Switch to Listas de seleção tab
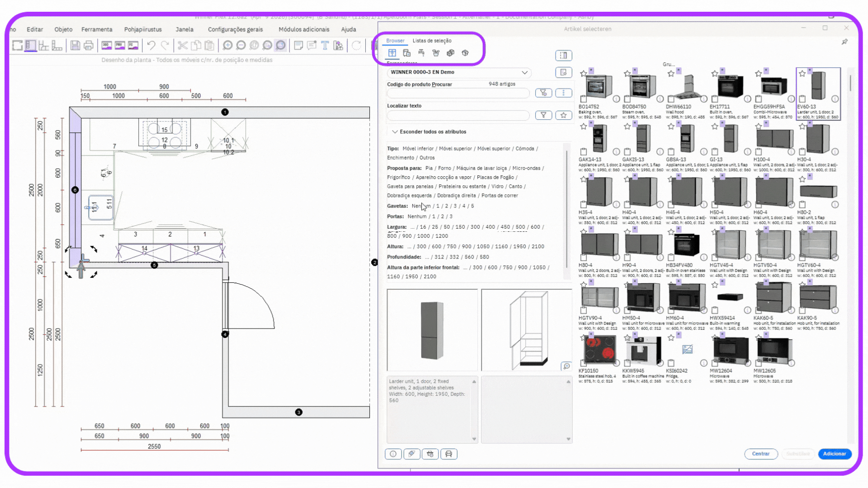 [x=432, y=41]
